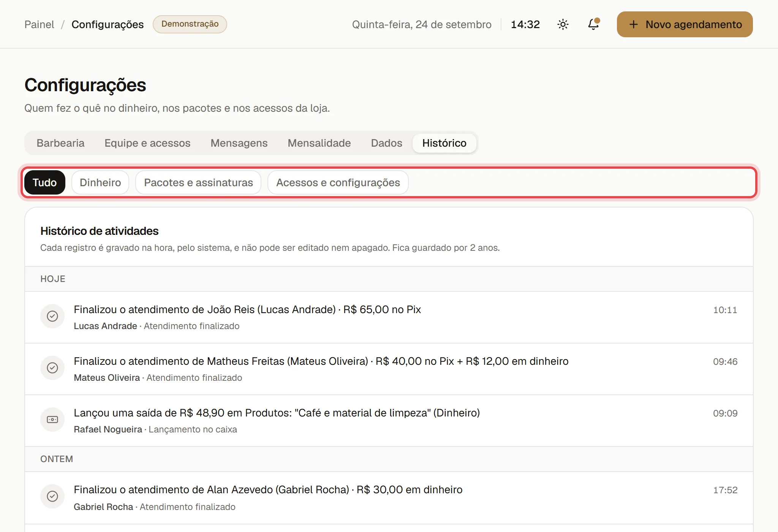Switch to the Barbearia tab
This screenshot has width=778, height=532.
pos(60,143)
